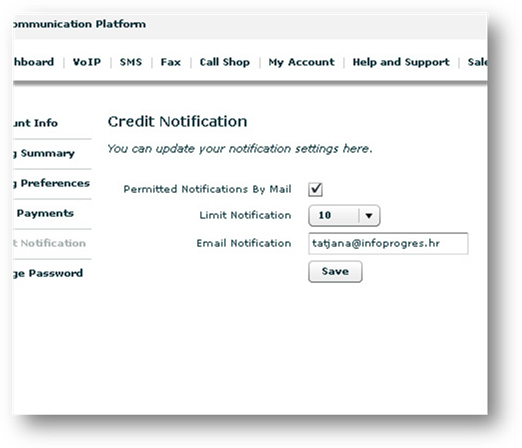The height and width of the screenshot is (448, 522).
Task: Open the My Account menu
Action: tap(301, 62)
